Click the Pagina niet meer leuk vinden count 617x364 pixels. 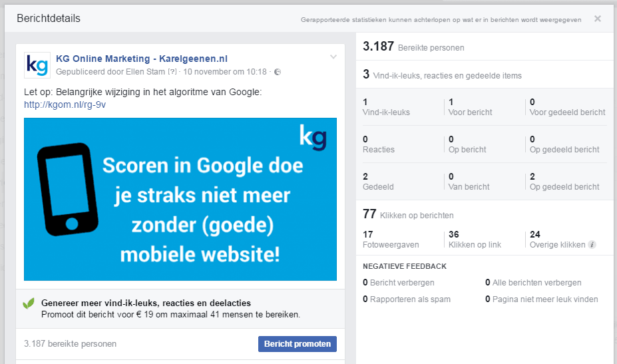point(541,299)
